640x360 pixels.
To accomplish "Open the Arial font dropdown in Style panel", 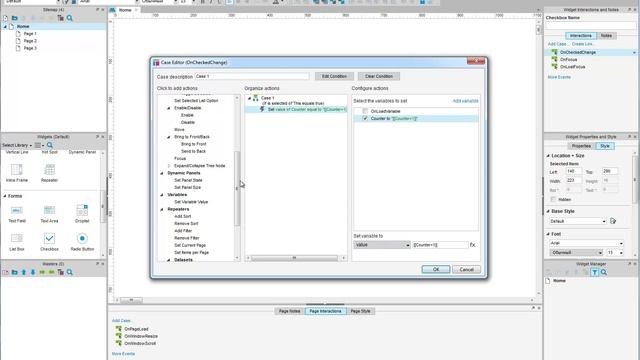I will click(586, 243).
